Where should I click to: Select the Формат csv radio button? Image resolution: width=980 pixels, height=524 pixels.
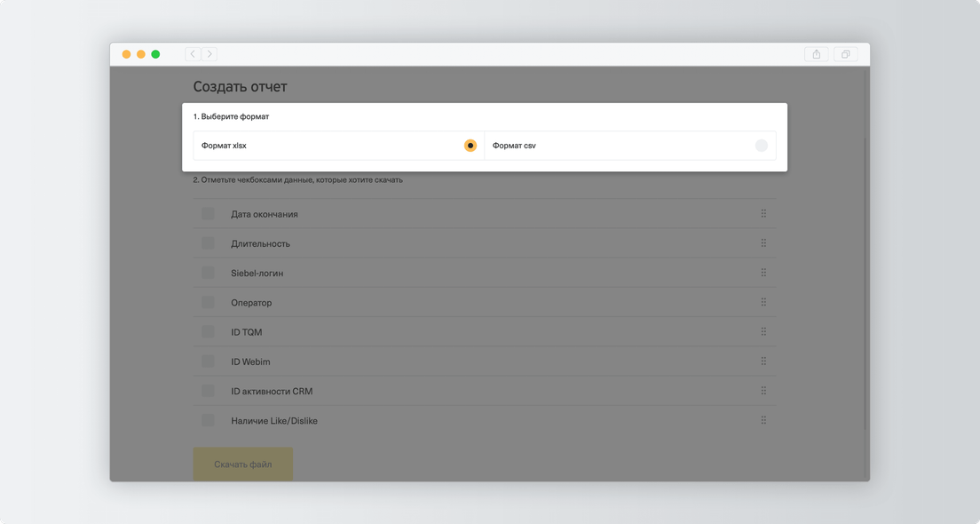click(x=762, y=146)
